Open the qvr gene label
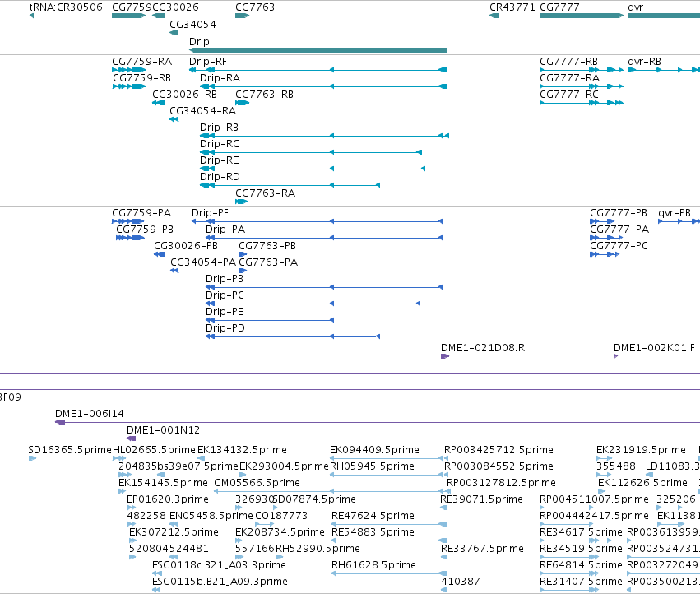This screenshot has width=700, height=594. tap(635, 7)
